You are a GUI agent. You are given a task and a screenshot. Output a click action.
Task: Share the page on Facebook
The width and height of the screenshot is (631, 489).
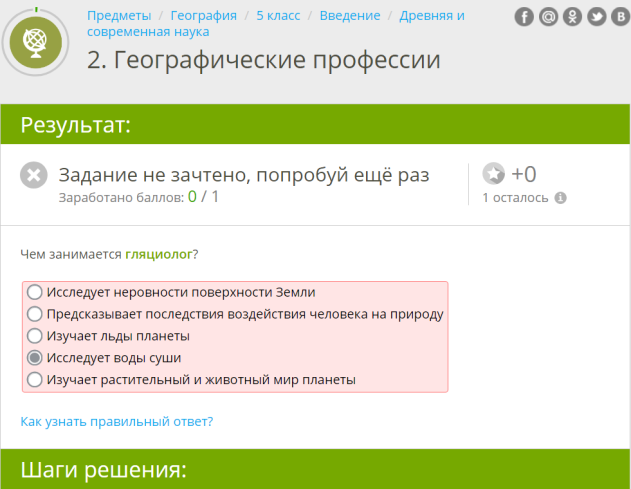[524, 17]
